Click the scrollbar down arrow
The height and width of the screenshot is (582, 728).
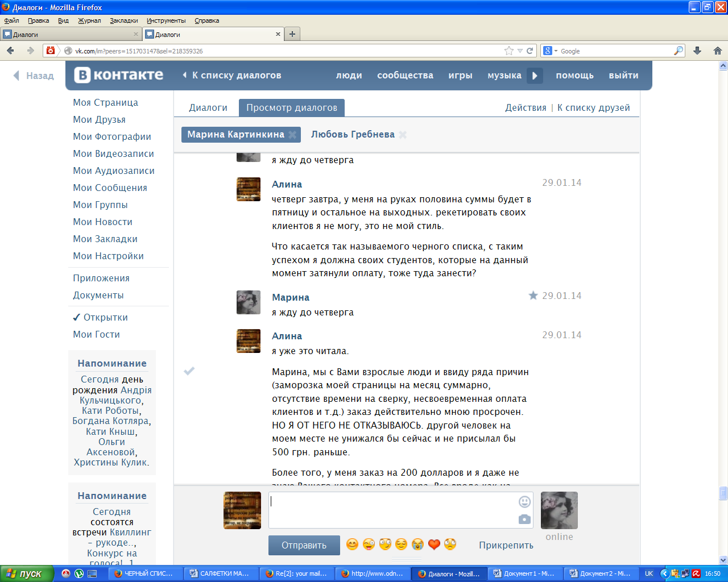723,559
